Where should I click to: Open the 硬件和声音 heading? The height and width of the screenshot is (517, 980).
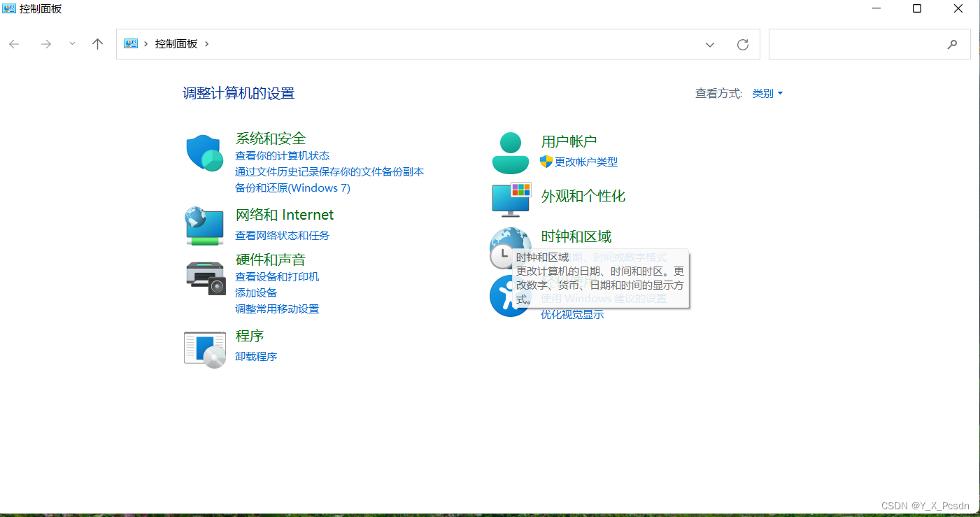(x=271, y=260)
